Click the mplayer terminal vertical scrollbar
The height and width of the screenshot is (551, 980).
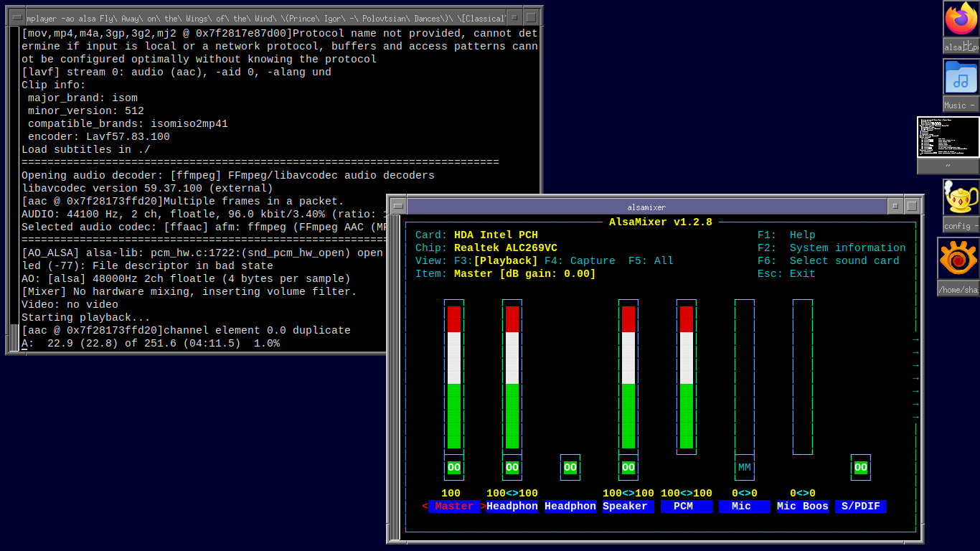[x=14, y=188]
